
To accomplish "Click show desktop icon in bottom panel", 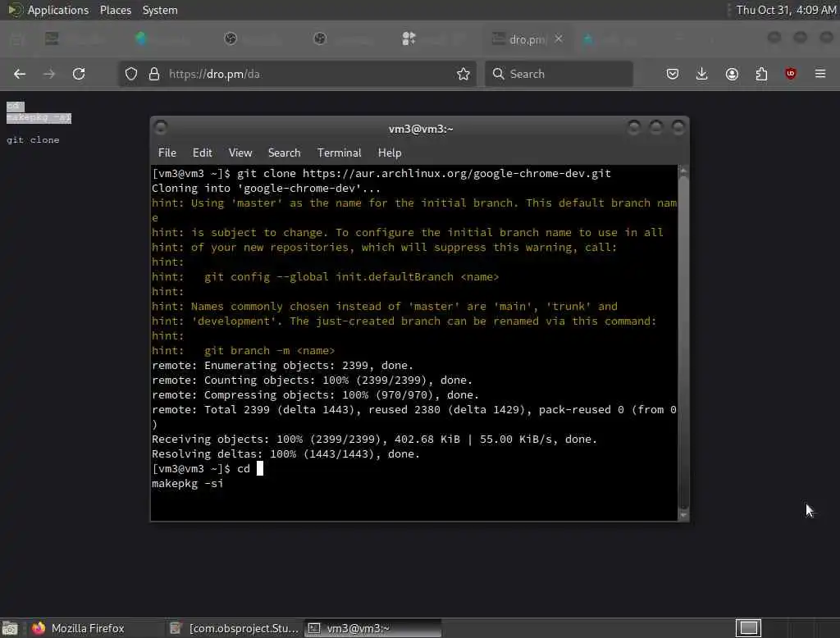I will coord(10,628).
